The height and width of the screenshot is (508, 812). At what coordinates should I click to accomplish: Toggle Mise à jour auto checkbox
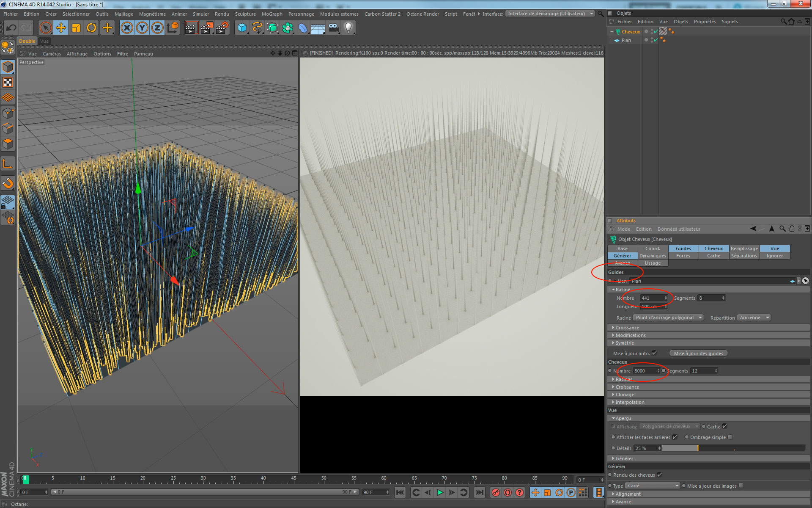click(x=654, y=353)
